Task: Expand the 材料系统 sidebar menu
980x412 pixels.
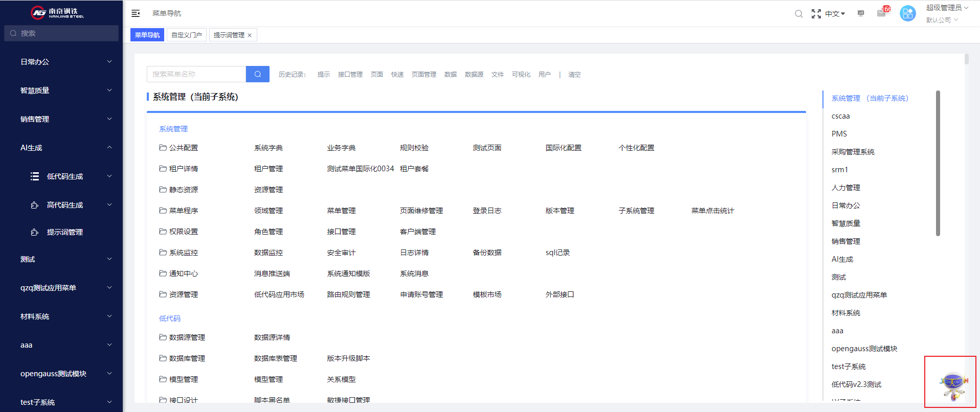Action: 61,316
